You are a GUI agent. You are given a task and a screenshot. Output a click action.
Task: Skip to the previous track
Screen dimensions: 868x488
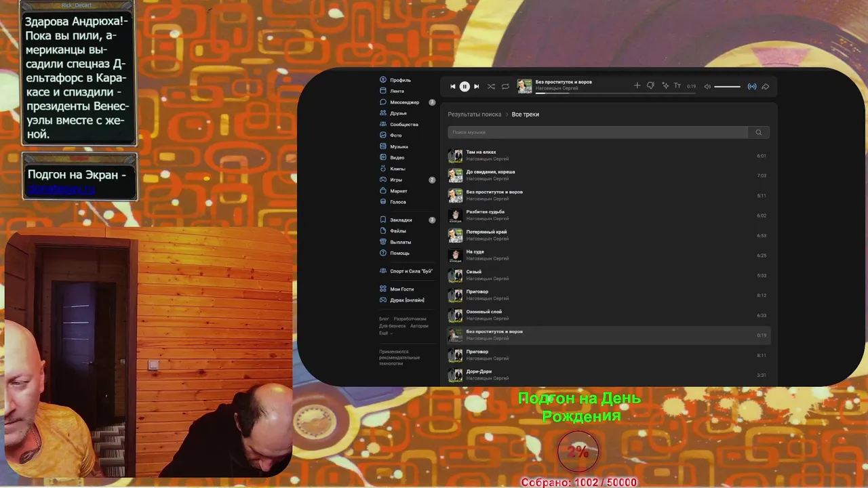(453, 86)
